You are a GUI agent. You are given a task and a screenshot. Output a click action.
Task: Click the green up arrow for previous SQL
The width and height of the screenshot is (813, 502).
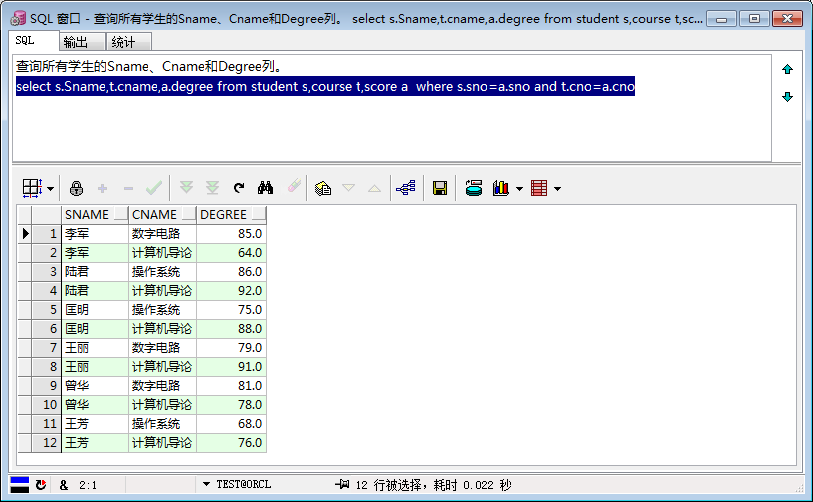(x=787, y=69)
